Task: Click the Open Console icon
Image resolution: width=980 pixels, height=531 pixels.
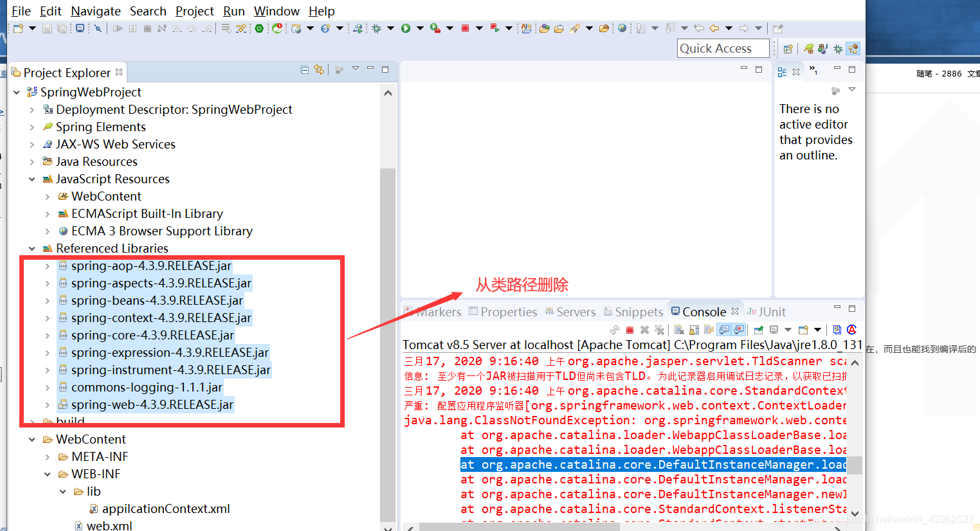Action: point(803,330)
